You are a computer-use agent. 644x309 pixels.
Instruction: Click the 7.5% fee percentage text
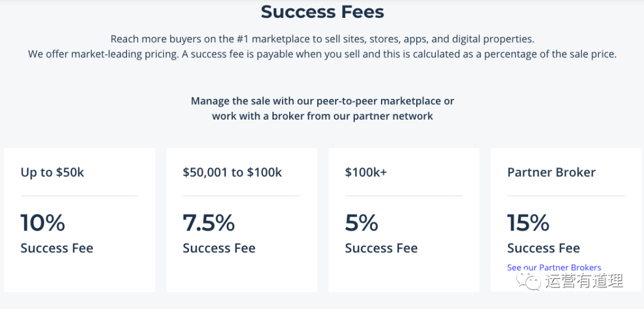click(209, 223)
